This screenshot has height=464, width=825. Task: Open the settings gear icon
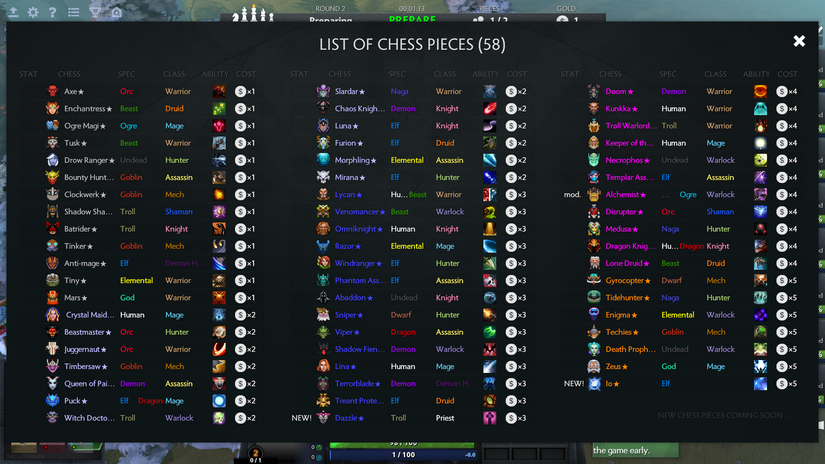33,12
